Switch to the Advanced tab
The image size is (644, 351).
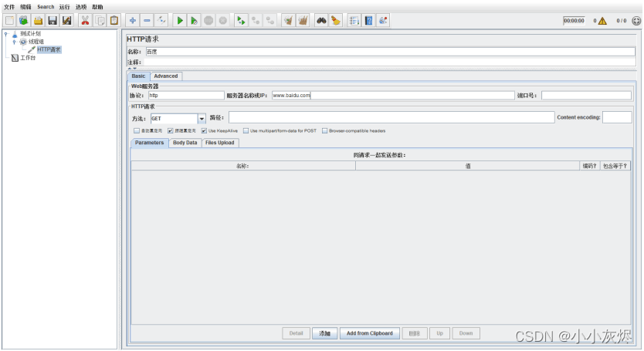point(166,76)
